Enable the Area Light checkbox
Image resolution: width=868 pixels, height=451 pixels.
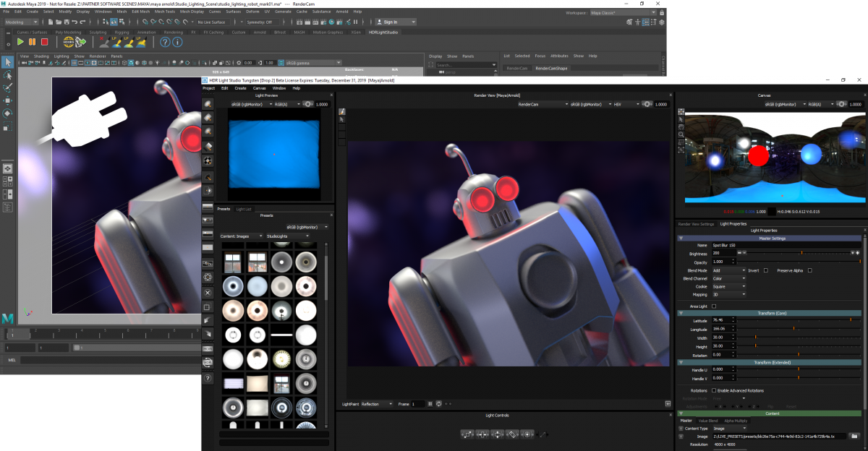point(714,306)
